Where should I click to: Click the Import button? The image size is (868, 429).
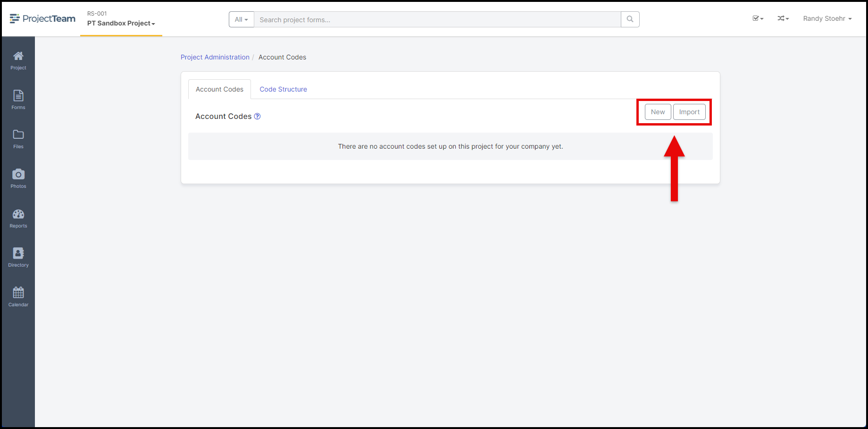(689, 112)
